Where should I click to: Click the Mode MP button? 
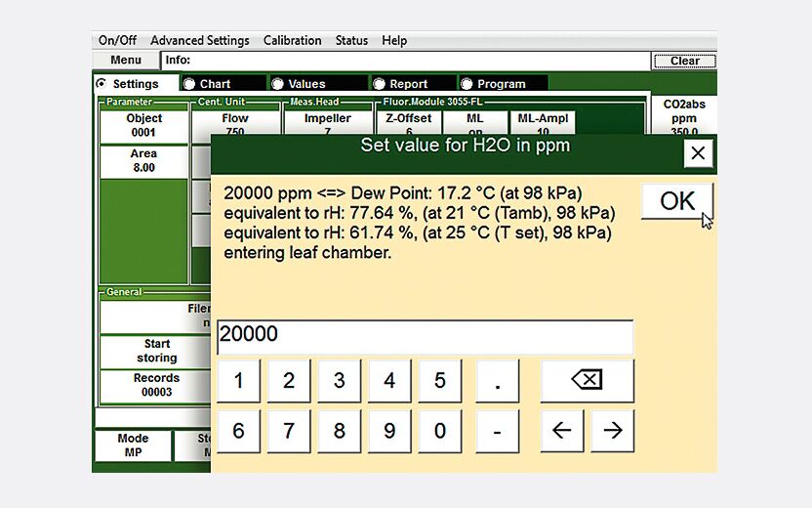pos(133,445)
